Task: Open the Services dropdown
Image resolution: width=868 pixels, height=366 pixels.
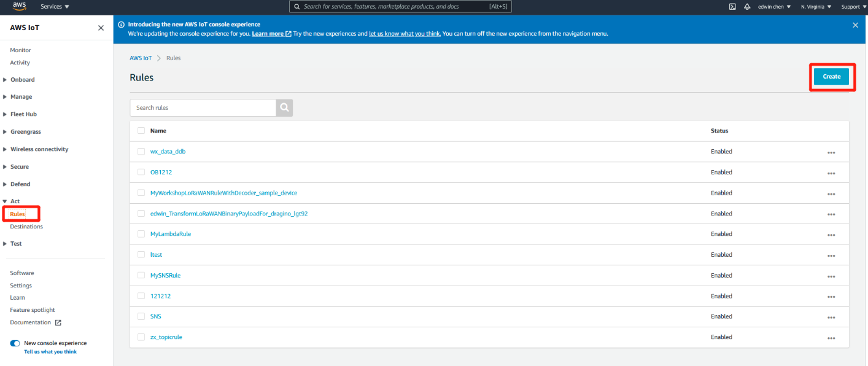Action: coord(55,7)
